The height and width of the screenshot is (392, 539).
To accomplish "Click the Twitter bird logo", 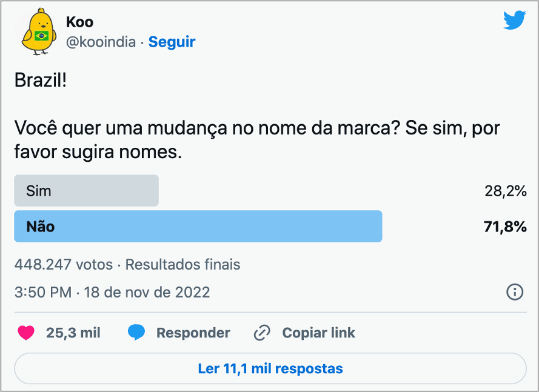I will point(514,21).
